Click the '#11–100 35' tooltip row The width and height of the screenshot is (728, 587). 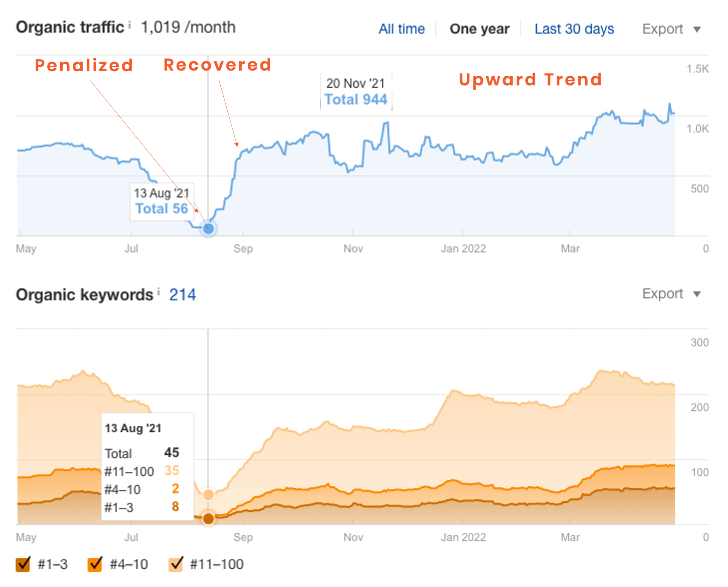pyautogui.click(x=142, y=471)
